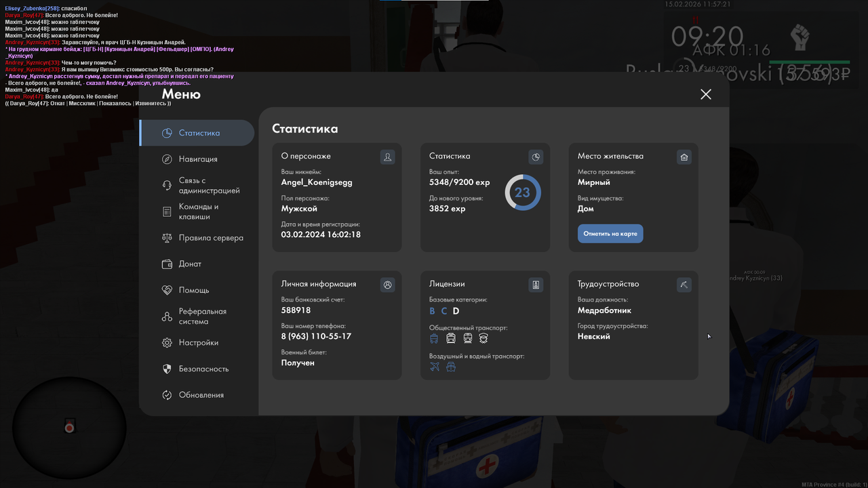This screenshot has height=488, width=868.
Task: Click the АФК 01:16 timer text
Action: pyautogui.click(x=731, y=50)
